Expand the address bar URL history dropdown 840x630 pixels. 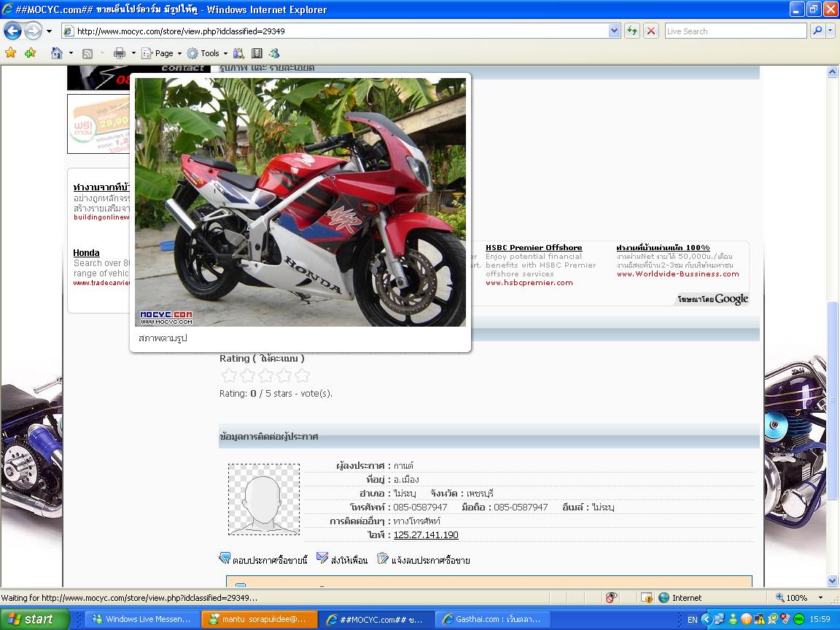tap(615, 31)
